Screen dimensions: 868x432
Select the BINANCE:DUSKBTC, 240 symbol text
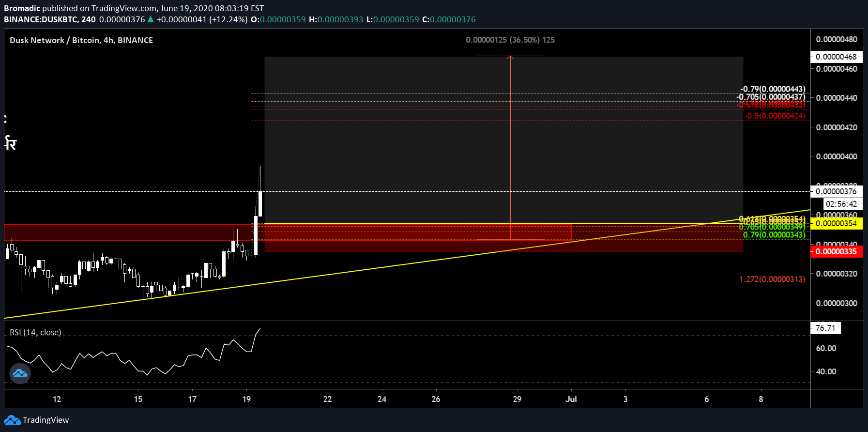[x=50, y=19]
